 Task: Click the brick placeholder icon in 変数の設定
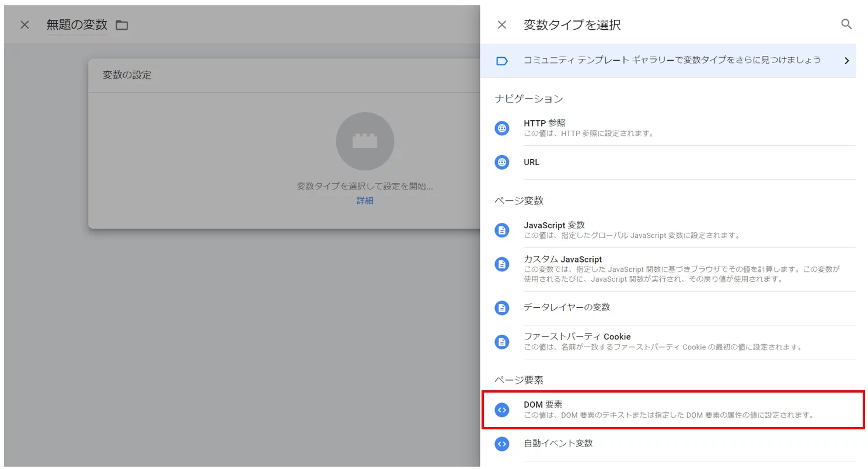(365, 141)
